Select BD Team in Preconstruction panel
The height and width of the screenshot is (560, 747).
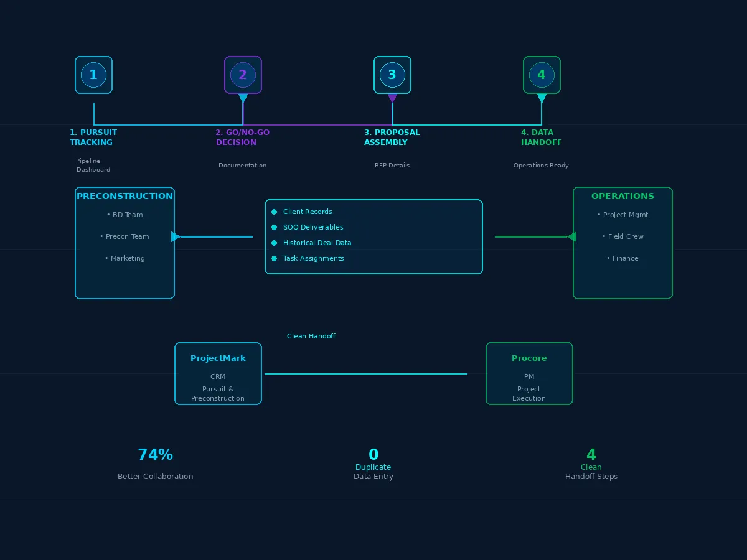[x=125, y=215]
